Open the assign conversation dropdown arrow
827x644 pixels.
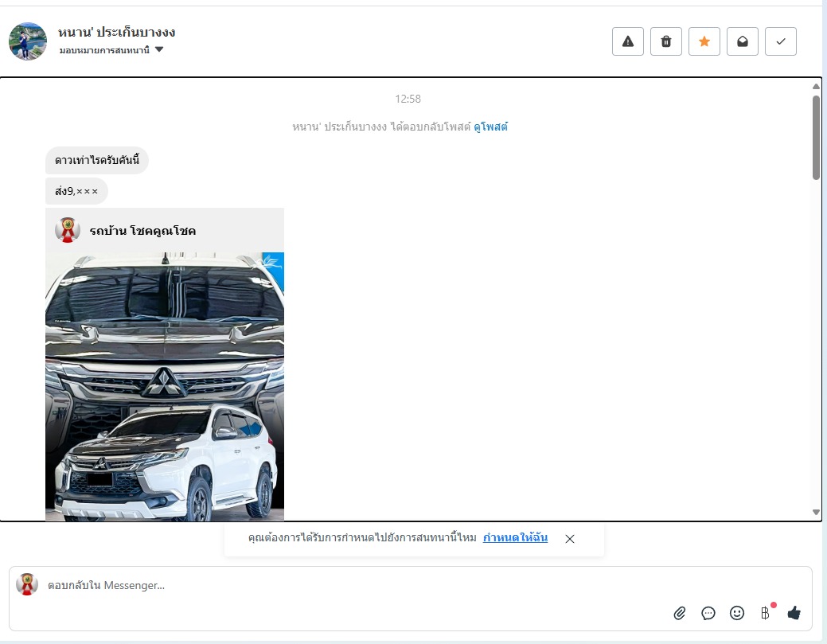coord(159,49)
